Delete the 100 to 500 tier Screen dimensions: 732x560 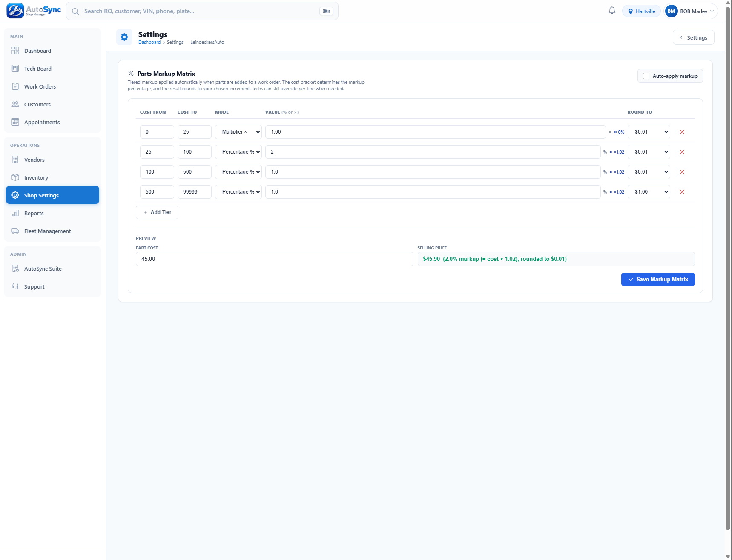682,172
